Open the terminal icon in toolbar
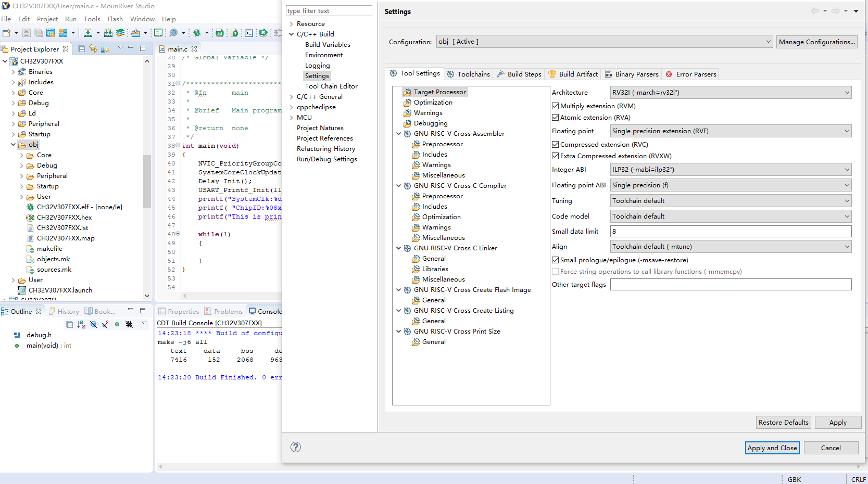Screen dimensions: 868x484 click(249, 33)
